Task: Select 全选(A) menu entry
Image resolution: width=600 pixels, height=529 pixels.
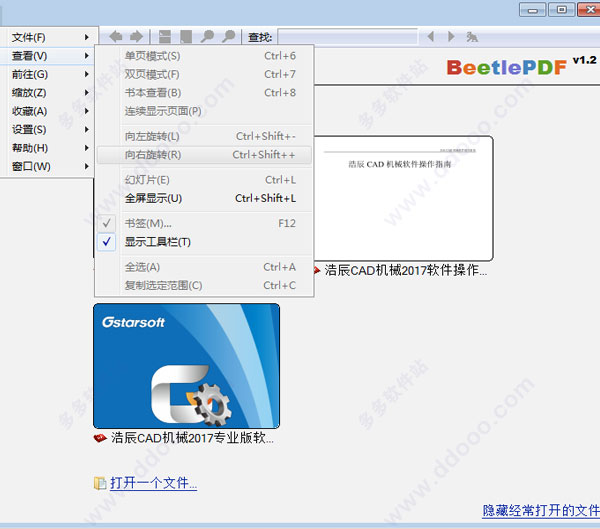Action: tap(204, 267)
